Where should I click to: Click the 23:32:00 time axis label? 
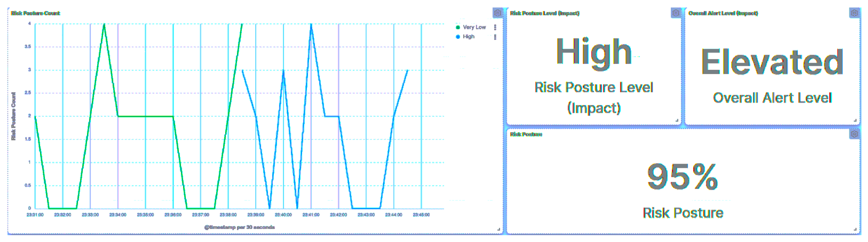[63, 215]
